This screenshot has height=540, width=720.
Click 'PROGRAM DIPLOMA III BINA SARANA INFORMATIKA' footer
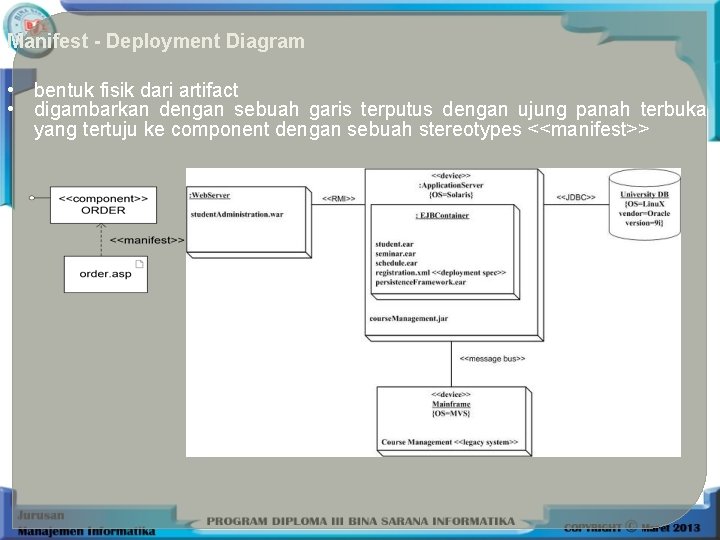(360, 521)
